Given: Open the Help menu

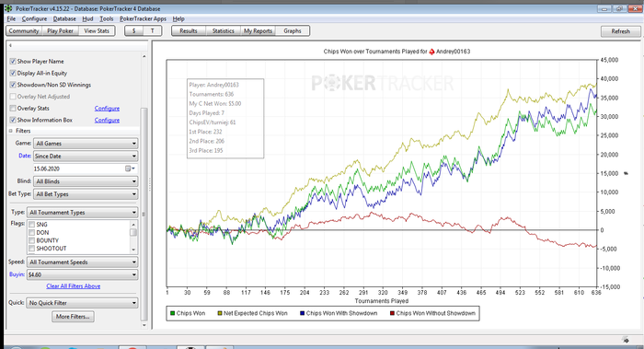Looking at the screenshot, I should [178, 19].
